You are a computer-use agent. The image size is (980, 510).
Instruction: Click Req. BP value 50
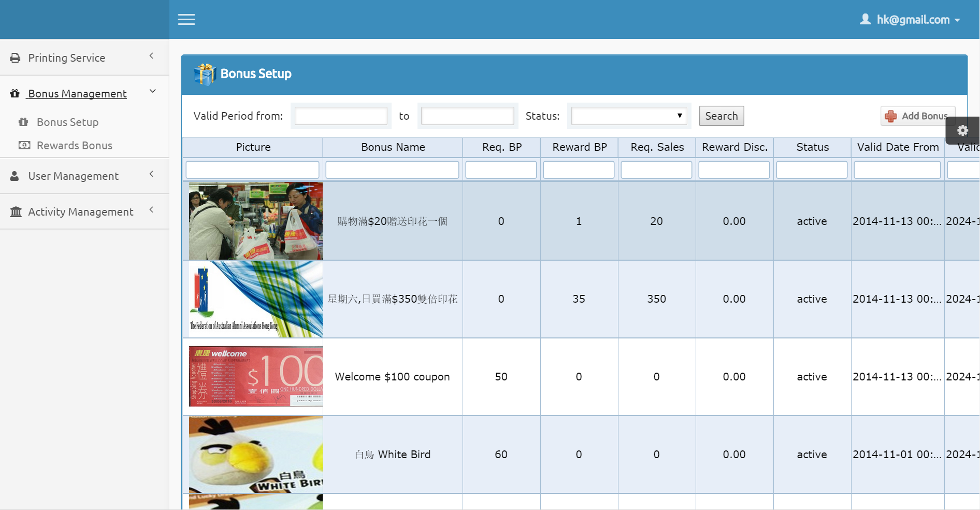click(x=501, y=377)
